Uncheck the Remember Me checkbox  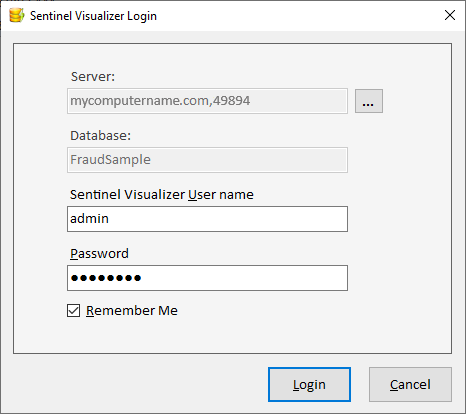(x=73, y=310)
